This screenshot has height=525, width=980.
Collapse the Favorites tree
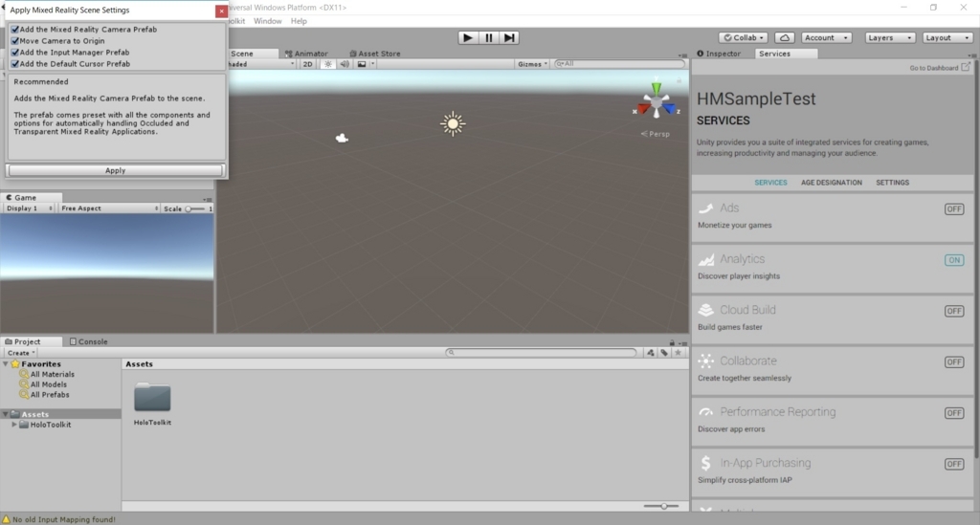pyautogui.click(x=6, y=364)
